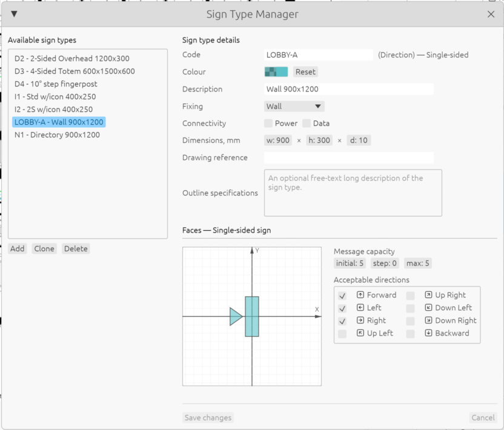Screen dimensions: 504x430
Task: Open the Fixing dropdown set to Wall
Action: 294,107
